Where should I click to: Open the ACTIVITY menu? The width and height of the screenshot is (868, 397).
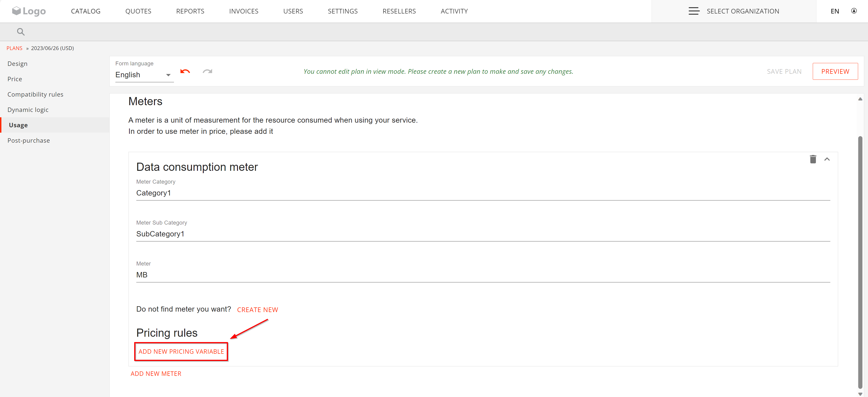454,11
